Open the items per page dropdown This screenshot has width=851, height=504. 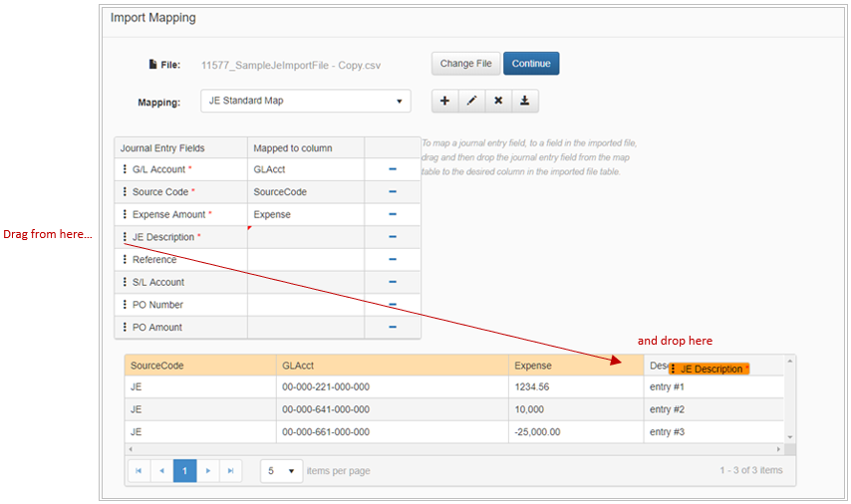click(281, 470)
